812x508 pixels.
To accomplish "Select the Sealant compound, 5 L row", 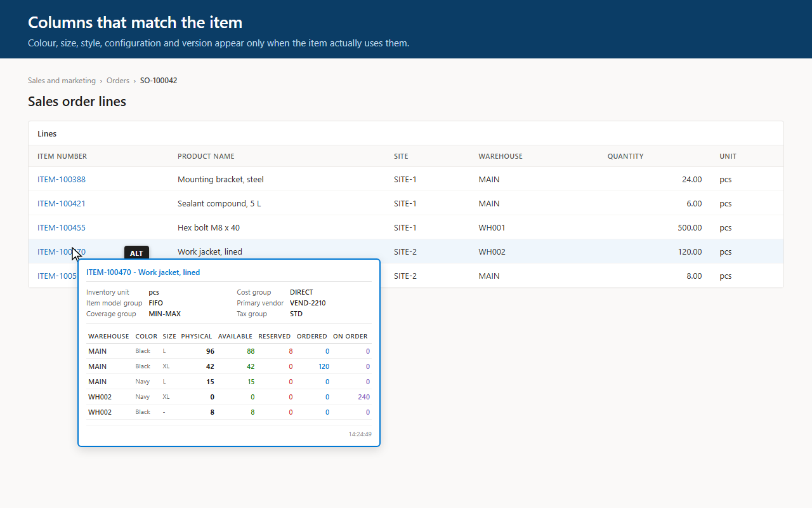I will click(406, 204).
